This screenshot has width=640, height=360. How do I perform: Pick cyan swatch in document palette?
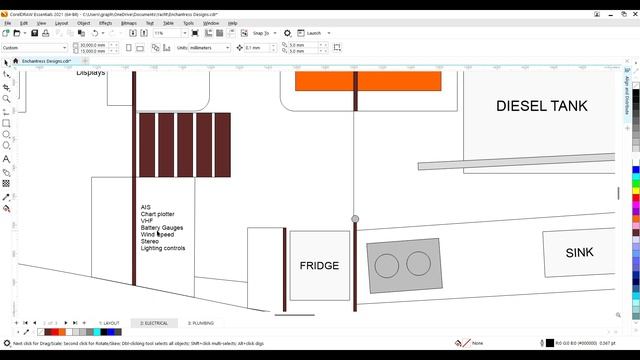pos(97,332)
